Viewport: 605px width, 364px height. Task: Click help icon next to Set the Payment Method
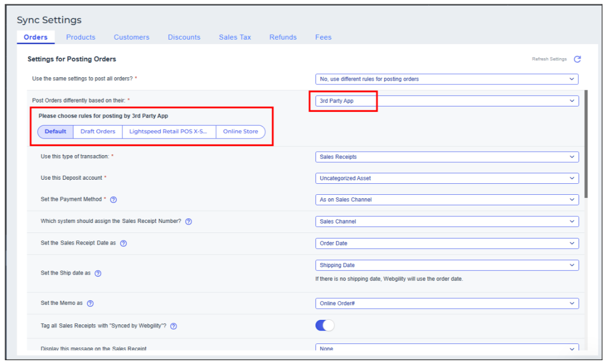pyautogui.click(x=113, y=200)
